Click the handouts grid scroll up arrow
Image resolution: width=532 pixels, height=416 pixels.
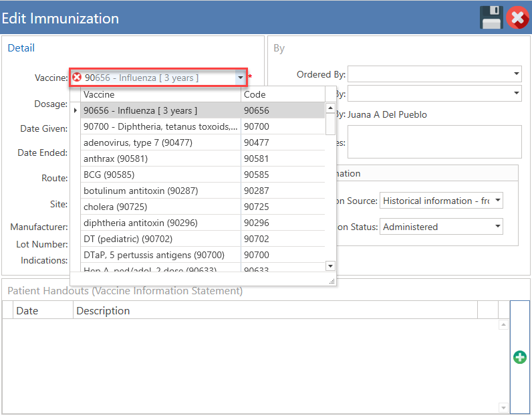503,324
